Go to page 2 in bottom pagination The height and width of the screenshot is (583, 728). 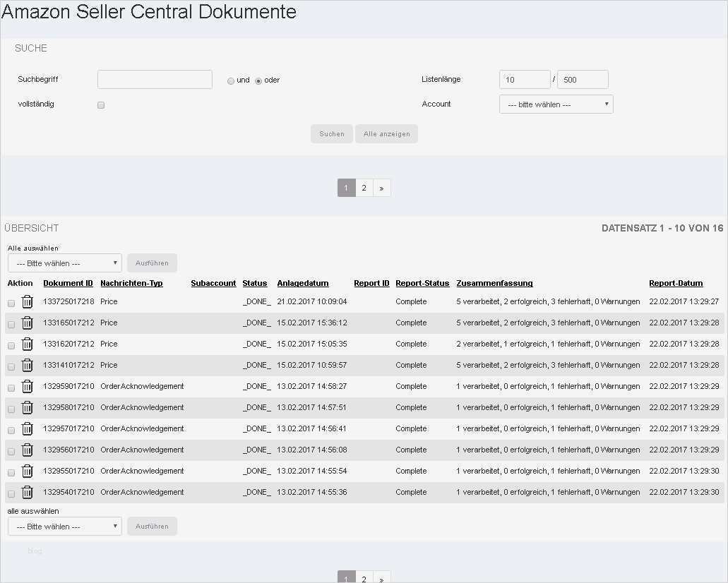(364, 578)
